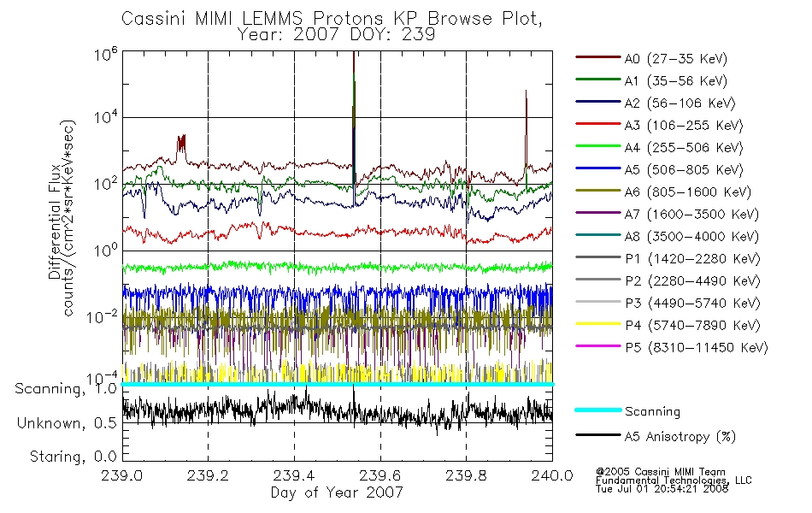Viewport: 812px width, 513px height.
Task: Click the 239.2 x-axis tick label
Action: [209, 475]
